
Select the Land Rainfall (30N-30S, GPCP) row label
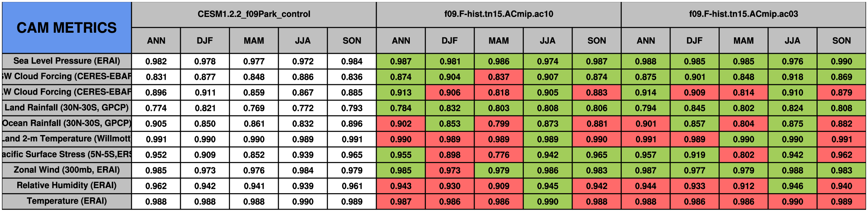(66, 107)
